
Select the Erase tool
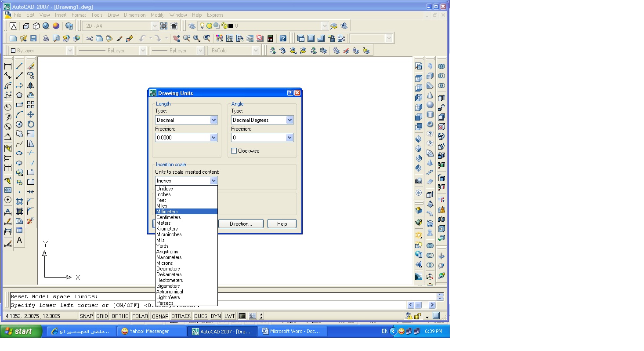point(31,66)
